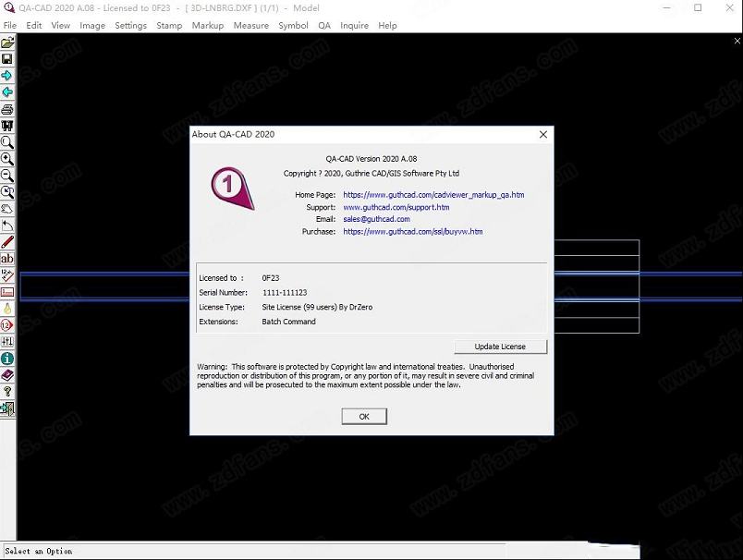Click the Open file folder icon
This screenshot has width=743, height=560.
(x=7, y=43)
